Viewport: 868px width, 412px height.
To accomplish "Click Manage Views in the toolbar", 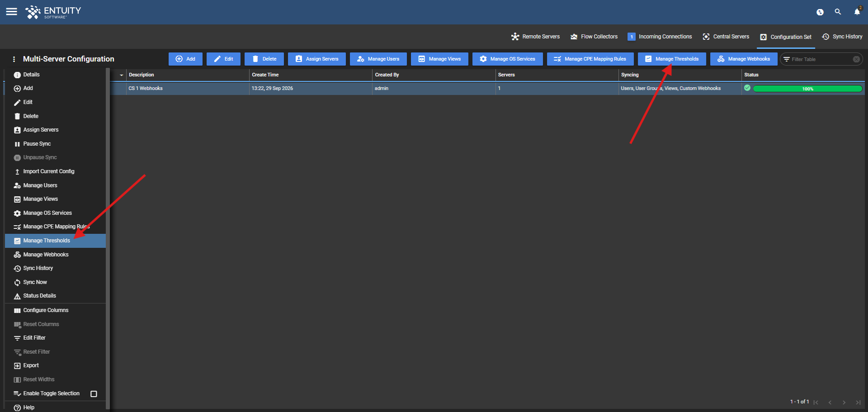I will tap(439, 59).
